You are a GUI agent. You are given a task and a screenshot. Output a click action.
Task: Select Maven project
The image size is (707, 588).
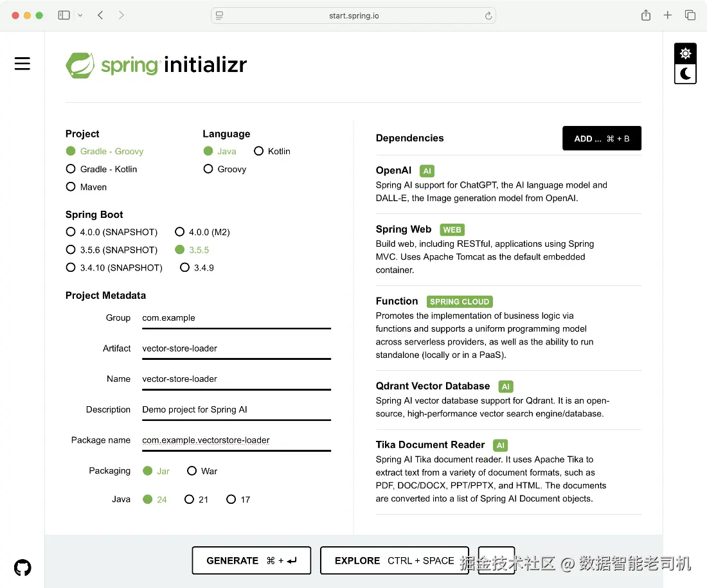(x=86, y=186)
